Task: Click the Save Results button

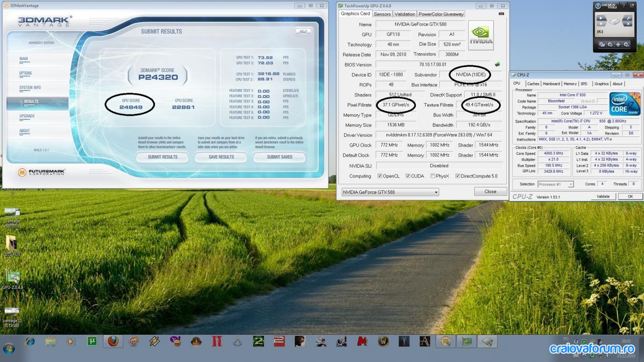Action: coord(221,157)
